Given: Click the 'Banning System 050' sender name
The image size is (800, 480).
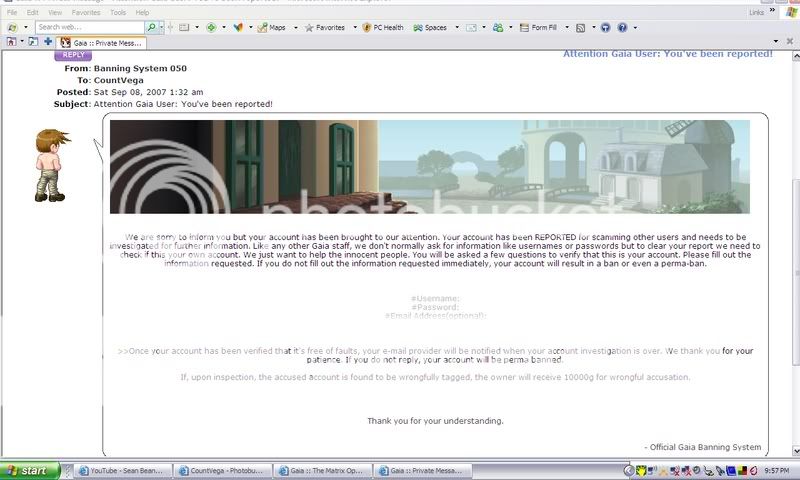Looking at the screenshot, I should click(x=140, y=68).
